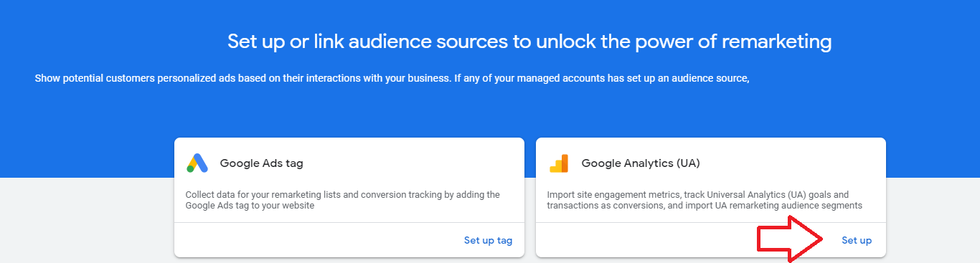This screenshot has height=263, width=980.
Task: Click the Google Analytics logo icon
Action: click(559, 163)
